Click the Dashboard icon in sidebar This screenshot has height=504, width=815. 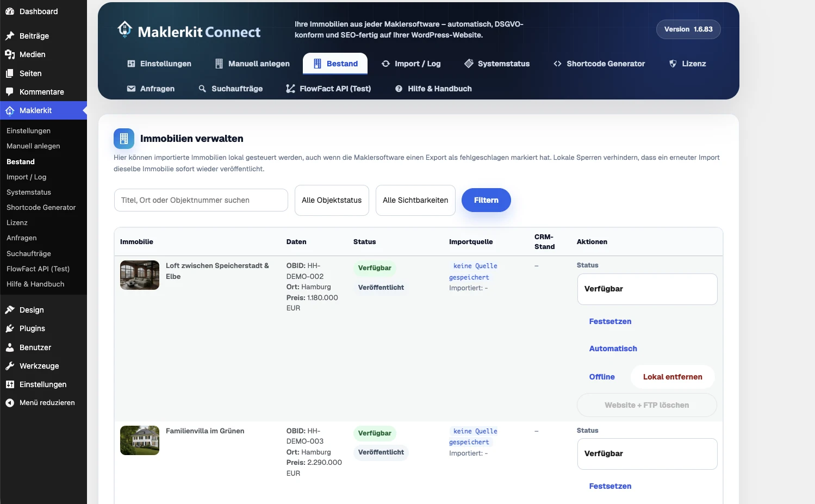pos(10,11)
